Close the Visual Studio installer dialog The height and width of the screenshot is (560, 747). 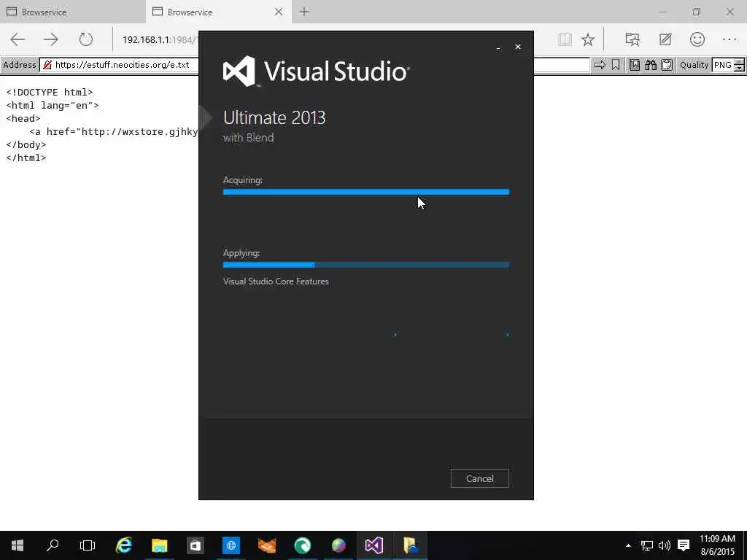point(518,47)
